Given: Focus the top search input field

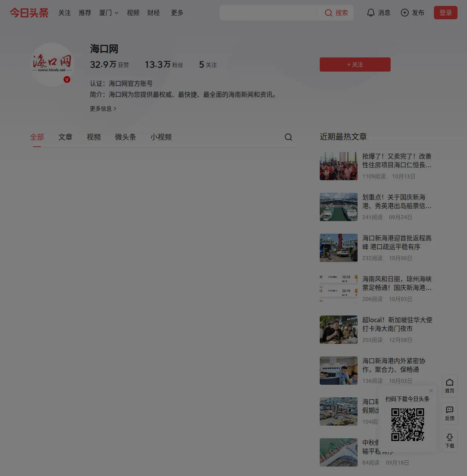Looking at the screenshot, I should pos(269,13).
